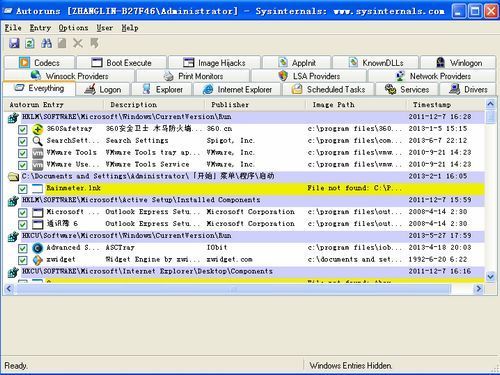Click the 360Safetray entry icon

(x=37, y=129)
